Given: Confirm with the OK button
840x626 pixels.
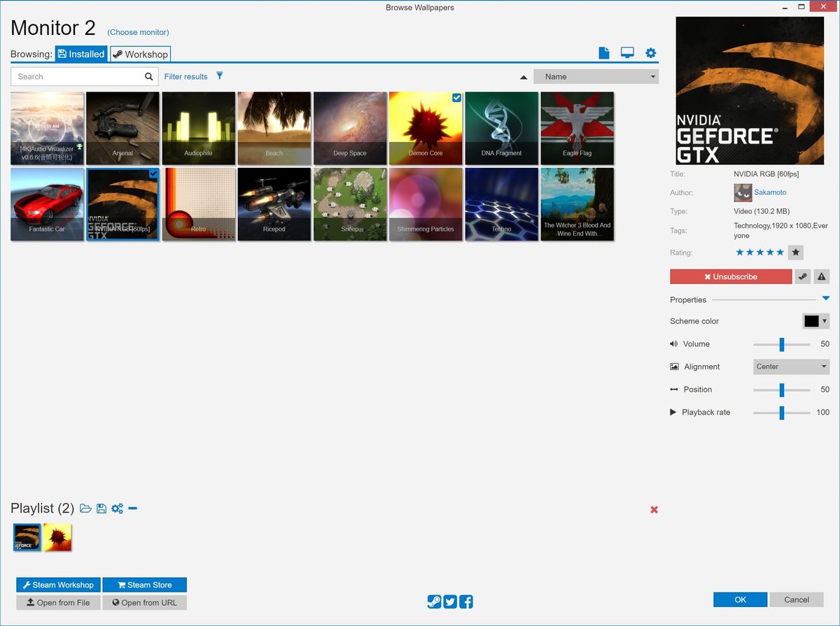Looking at the screenshot, I should pyautogui.click(x=741, y=599).
